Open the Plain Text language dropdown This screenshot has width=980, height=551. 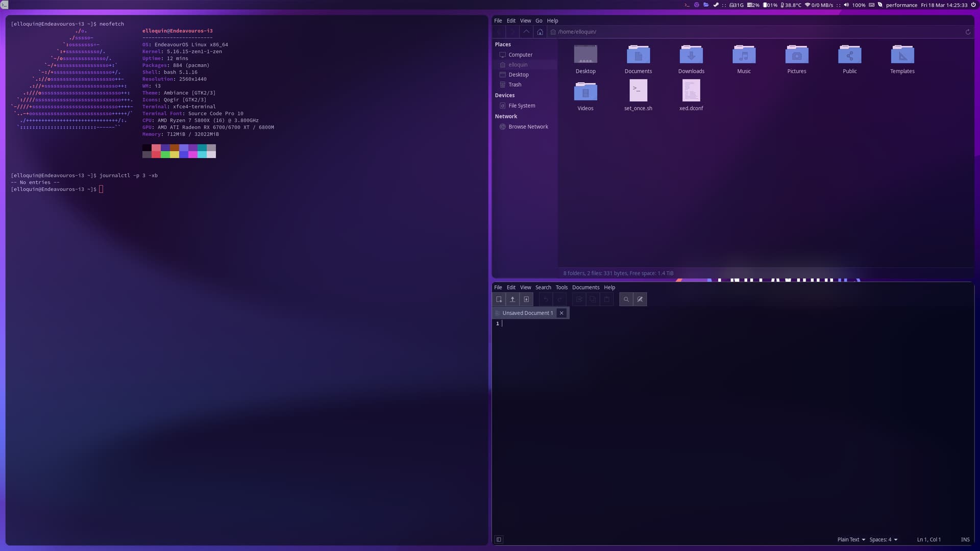pos(851,539)
